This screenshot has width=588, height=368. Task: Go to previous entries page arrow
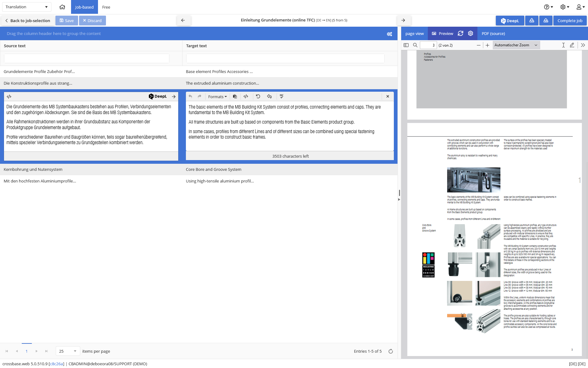click(17, 351)
